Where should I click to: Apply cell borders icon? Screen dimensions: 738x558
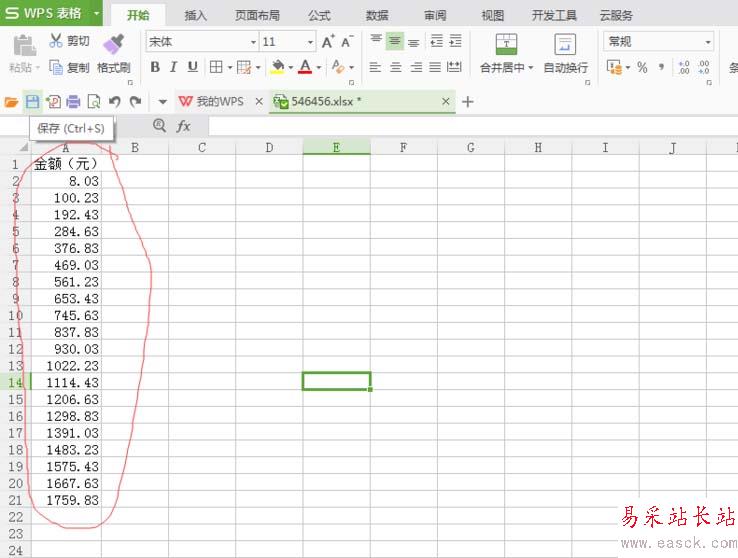pyautogui.click(x=216, y=67)
